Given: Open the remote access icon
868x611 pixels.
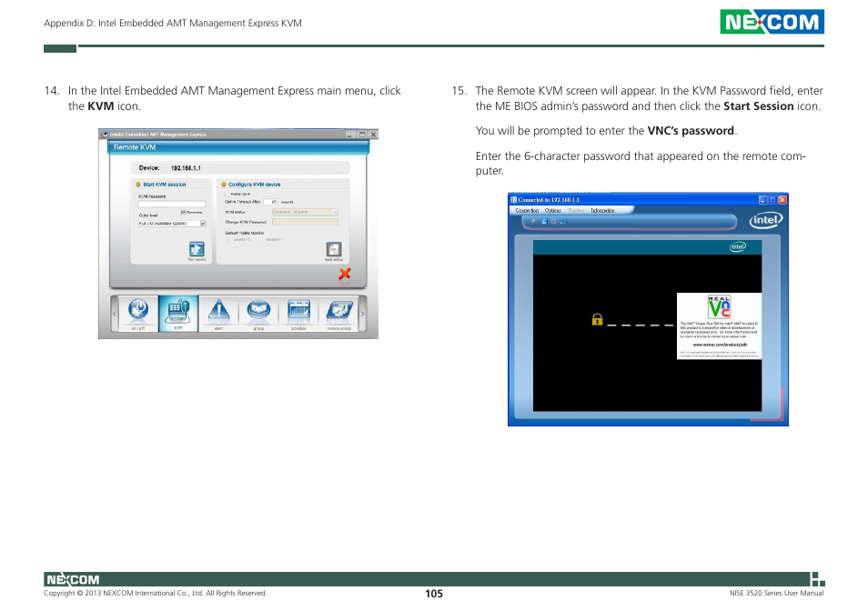Looking at the screenshot, I should [x=339, y=311].
